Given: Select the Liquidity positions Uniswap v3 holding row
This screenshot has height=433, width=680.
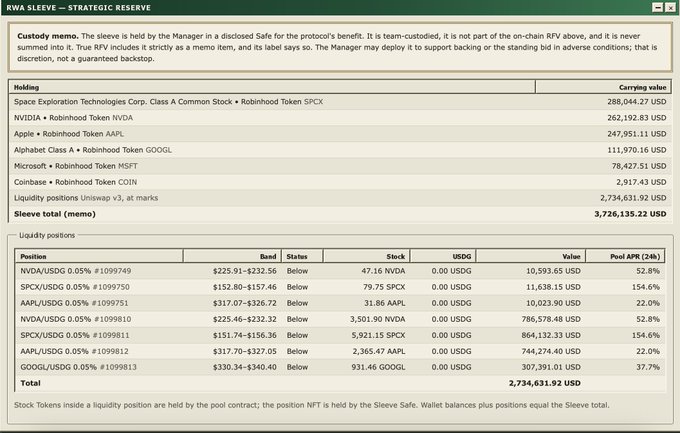Looking at the screenshot, I should (x=340, y=198).
